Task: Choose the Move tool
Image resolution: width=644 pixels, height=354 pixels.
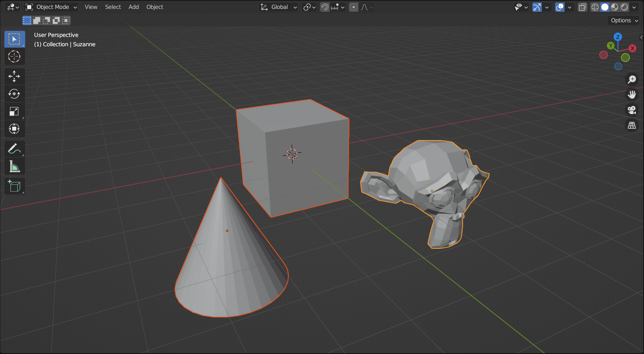Action: tap(15, 76)
